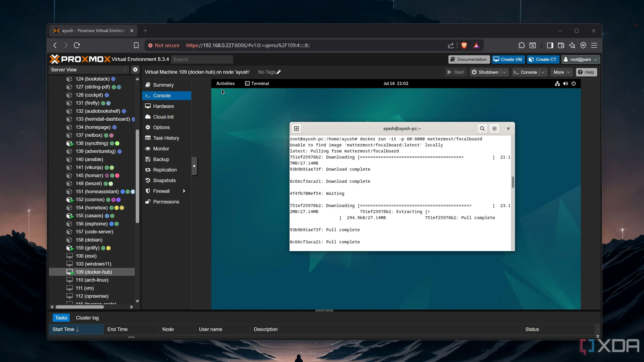
Task: Toggle the browser sidebar panel icon
Action: coord(550,45)
